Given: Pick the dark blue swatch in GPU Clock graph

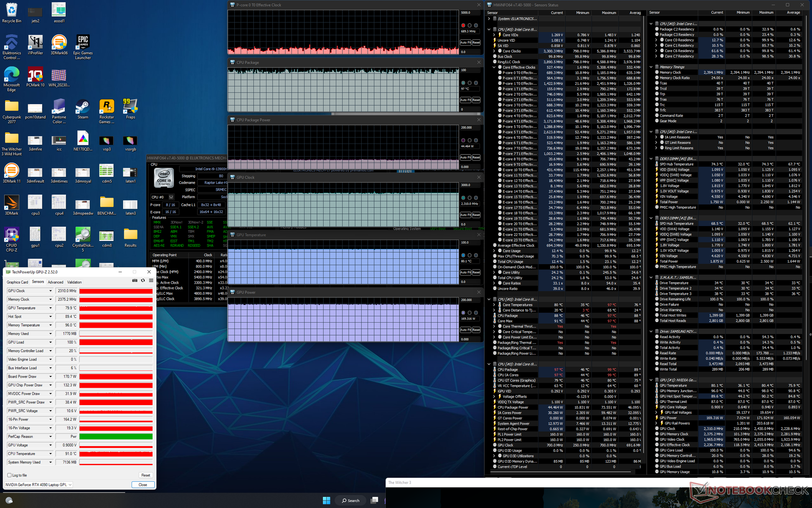Looking at the screenshot, I should point(476,198).
